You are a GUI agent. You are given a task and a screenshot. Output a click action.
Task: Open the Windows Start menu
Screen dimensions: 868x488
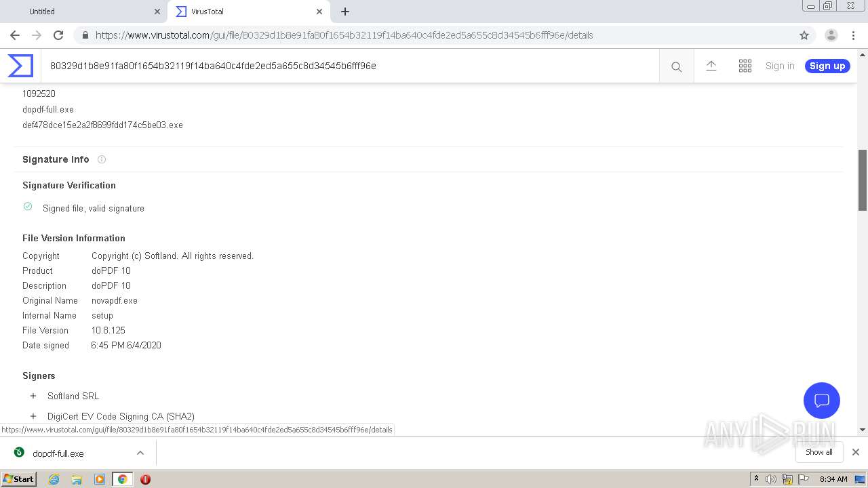pyautogui.click(x=18, y=479)
